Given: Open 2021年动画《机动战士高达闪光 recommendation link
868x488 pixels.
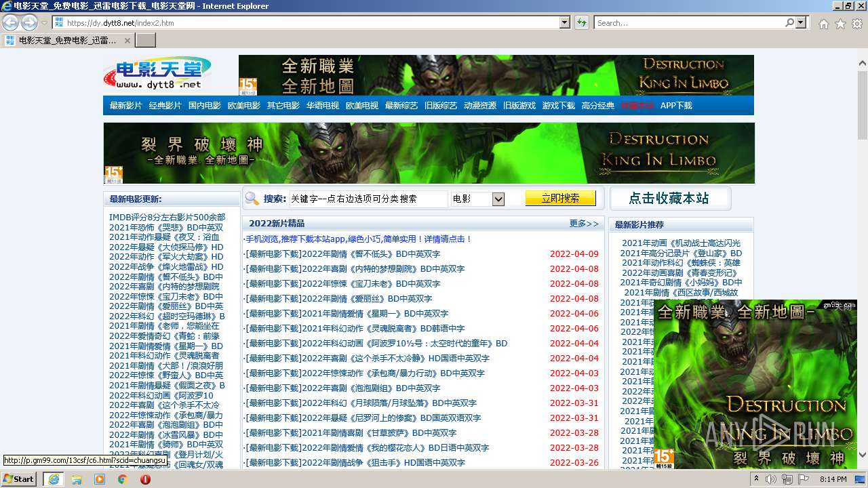Looking at the screenshot, I should [681, 243].
